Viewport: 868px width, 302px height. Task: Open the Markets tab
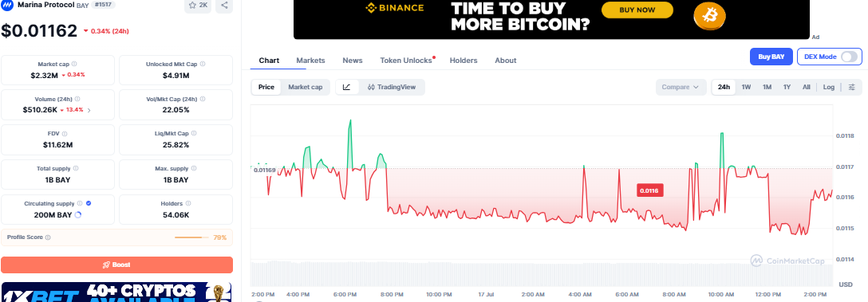point(310,61)
